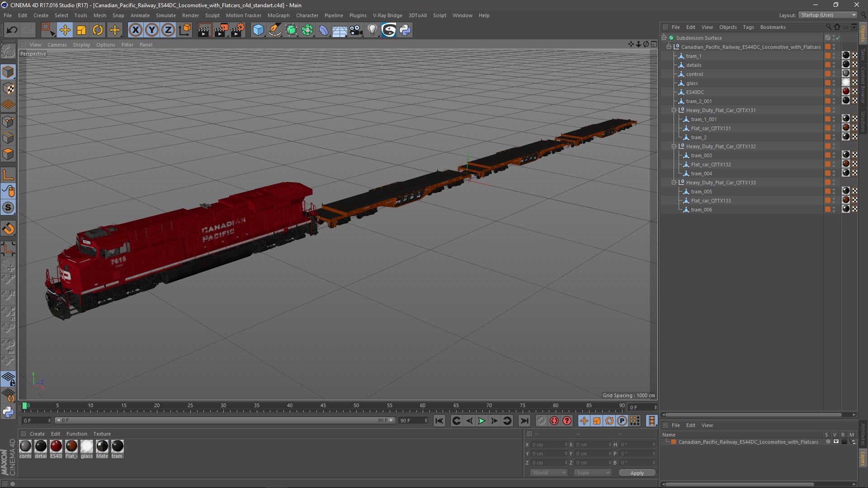Select Flat_car_QTTX132 object in tree
868x488 pixels.
click(x=711, y=164)
